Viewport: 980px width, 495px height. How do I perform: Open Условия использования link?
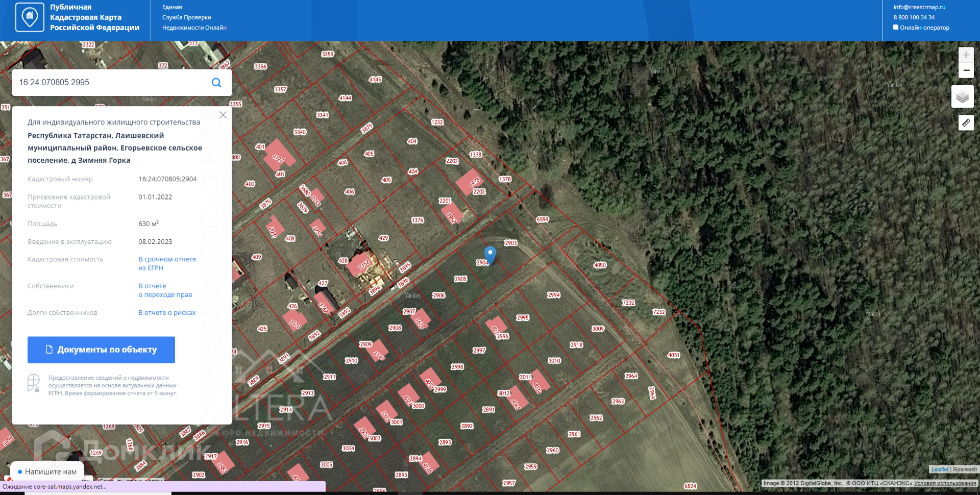click(945, 483)
